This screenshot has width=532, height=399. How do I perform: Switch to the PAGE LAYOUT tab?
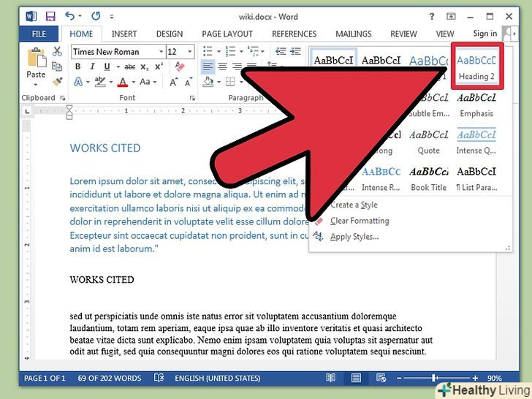coord(227,34)
